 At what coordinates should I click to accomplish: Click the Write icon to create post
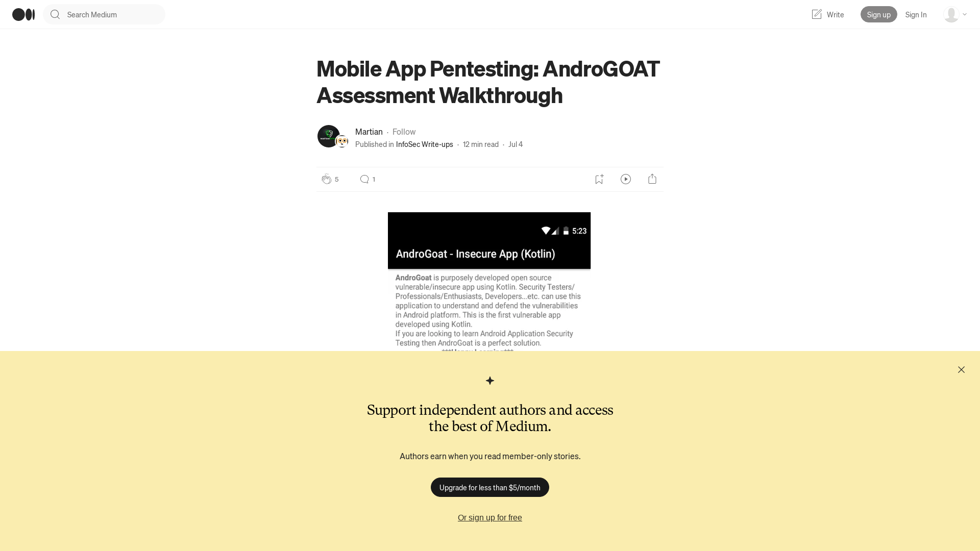[x=817, y=14]
